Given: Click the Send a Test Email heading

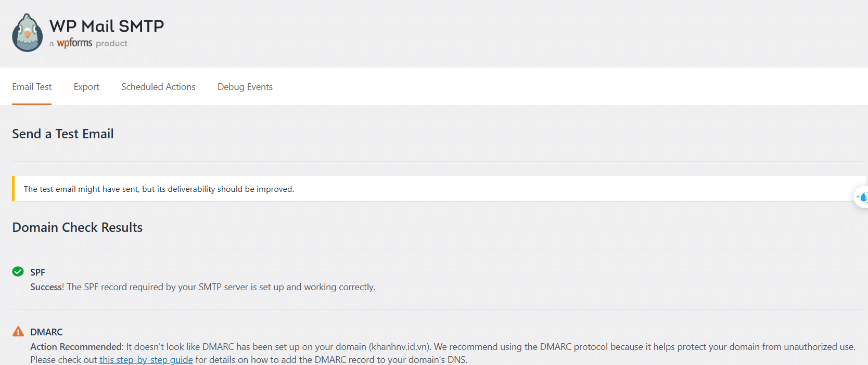Looking at the screenshot, I should click(63, 134).
